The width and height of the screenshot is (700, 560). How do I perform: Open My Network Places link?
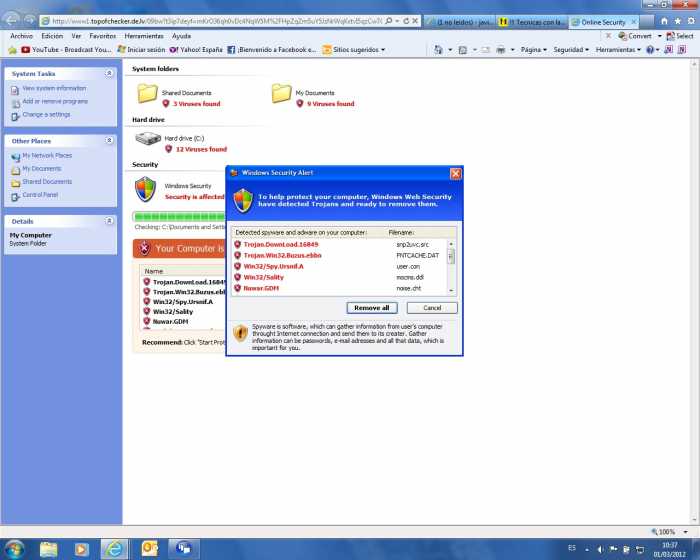[47, 155]
